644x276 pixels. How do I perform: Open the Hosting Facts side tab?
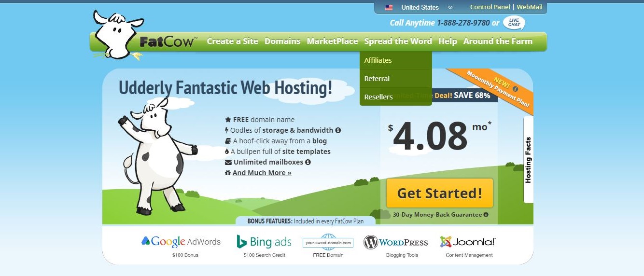pyautogui.click(x=528, y=160)
